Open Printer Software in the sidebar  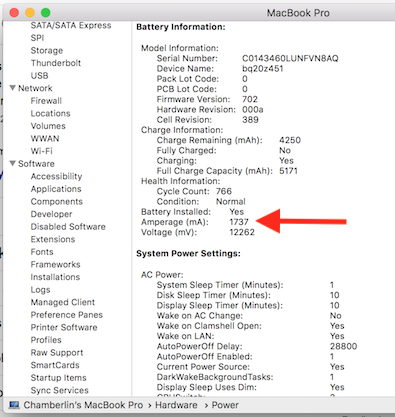point(64,328)
